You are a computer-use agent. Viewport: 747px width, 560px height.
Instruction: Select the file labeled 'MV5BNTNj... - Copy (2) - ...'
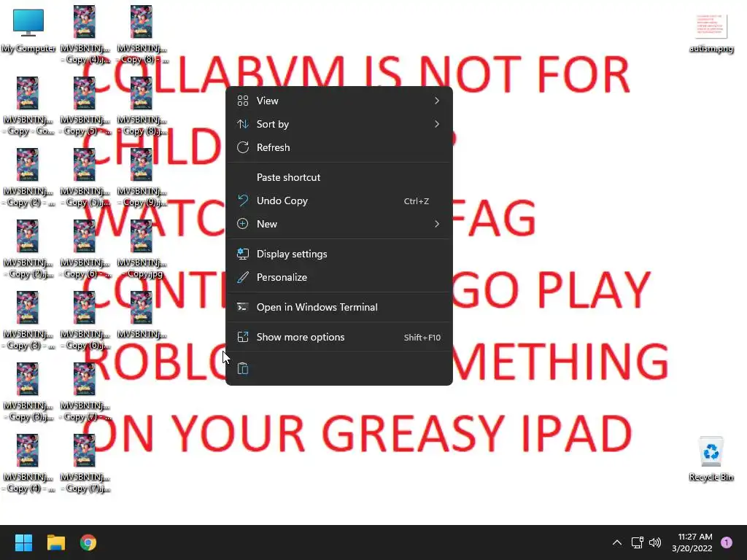point(28,178)
